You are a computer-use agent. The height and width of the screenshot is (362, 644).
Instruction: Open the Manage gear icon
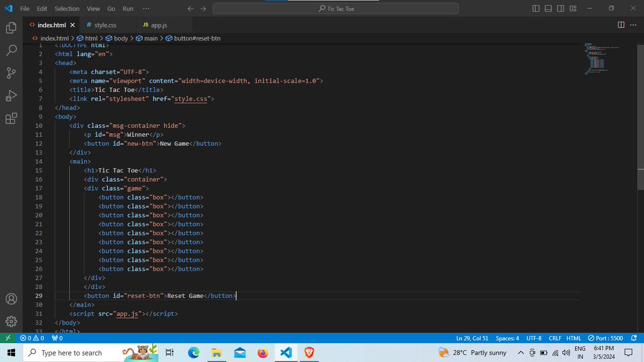point(11,322)
